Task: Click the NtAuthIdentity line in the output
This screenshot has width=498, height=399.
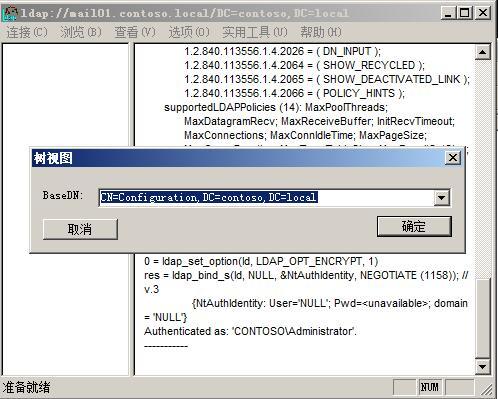Action: [330, 303]
